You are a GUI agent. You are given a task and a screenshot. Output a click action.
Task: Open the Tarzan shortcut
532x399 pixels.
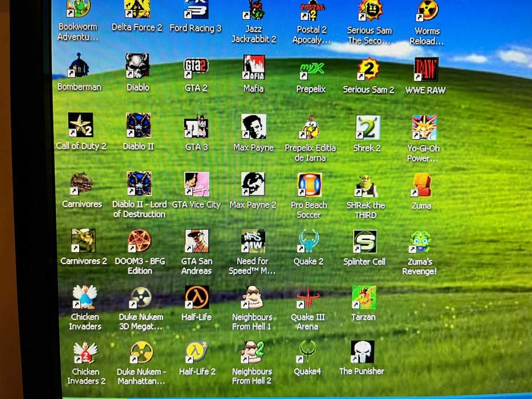tap(364, 298)
